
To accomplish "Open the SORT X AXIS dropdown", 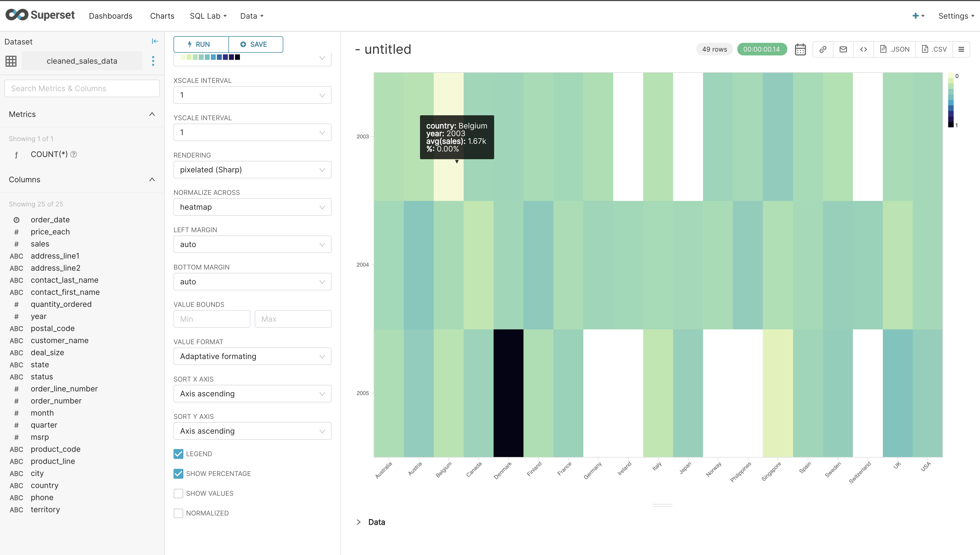I will coord(252,393).
